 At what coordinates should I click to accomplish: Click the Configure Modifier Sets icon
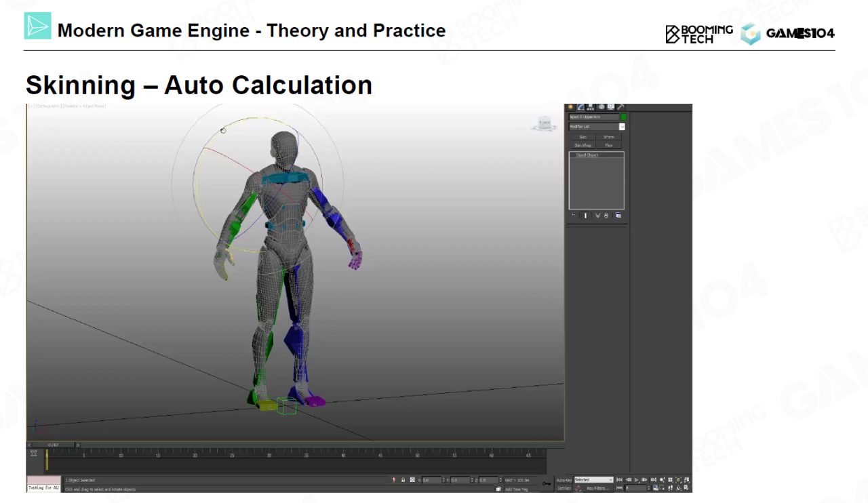618,216
